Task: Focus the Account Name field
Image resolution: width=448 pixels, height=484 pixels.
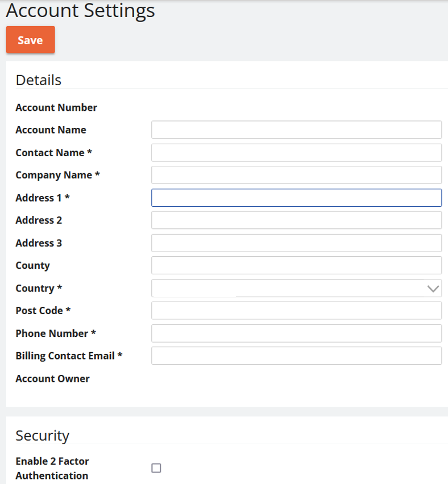Action: coord(296,130)
